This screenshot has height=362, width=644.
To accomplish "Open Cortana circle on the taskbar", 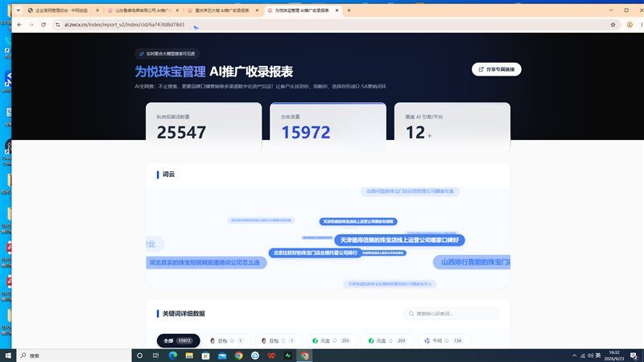I will (x=139, y=356).
